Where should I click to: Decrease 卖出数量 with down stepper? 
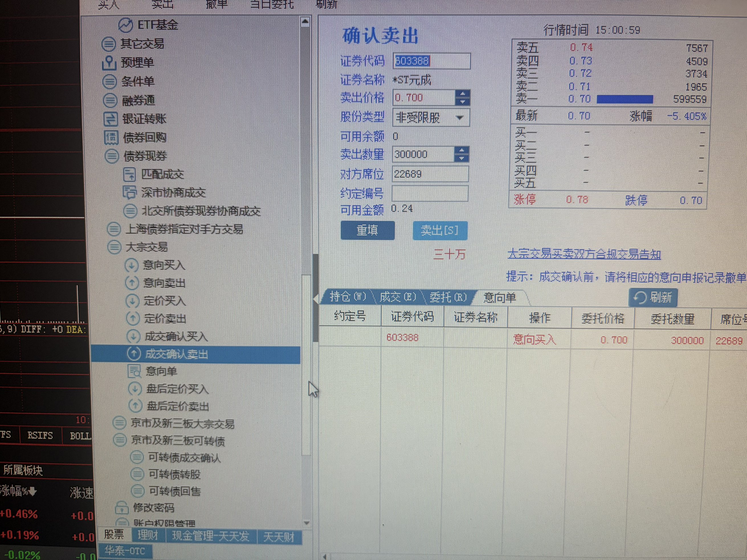[x=461, y=158]
